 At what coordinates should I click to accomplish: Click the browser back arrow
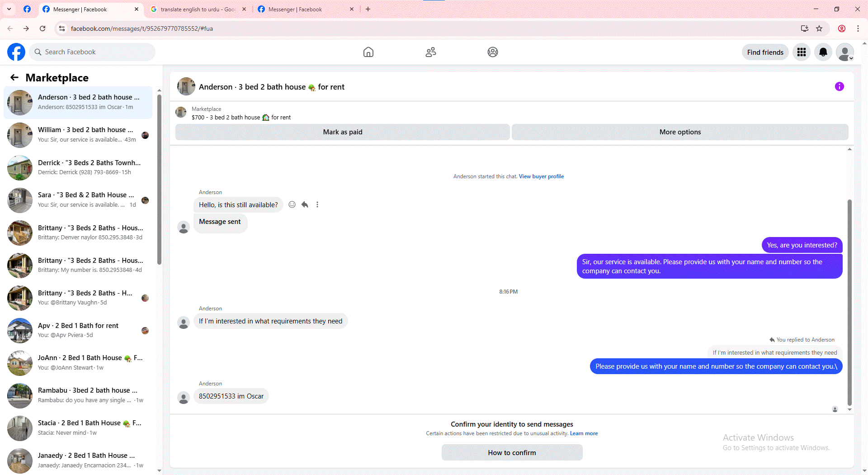(x=10, y=28)
